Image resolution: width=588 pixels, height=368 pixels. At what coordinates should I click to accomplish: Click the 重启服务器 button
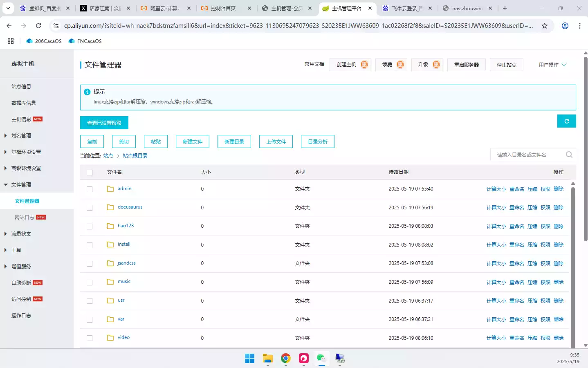[467, 65]
